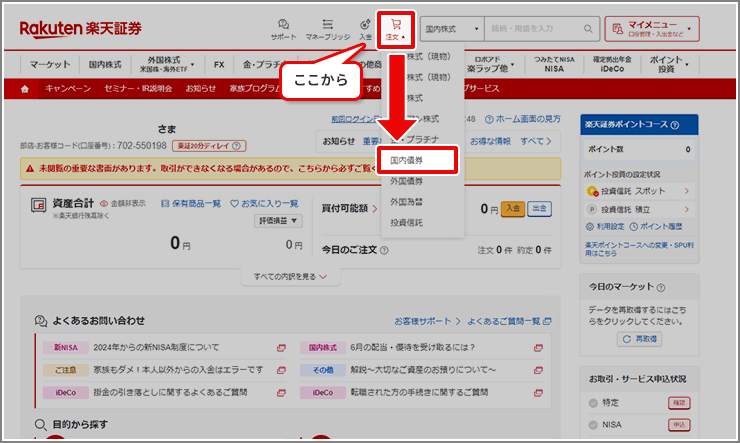Click キャンペーン in red bar
740x443 pixels.
[x=68, y=89]
